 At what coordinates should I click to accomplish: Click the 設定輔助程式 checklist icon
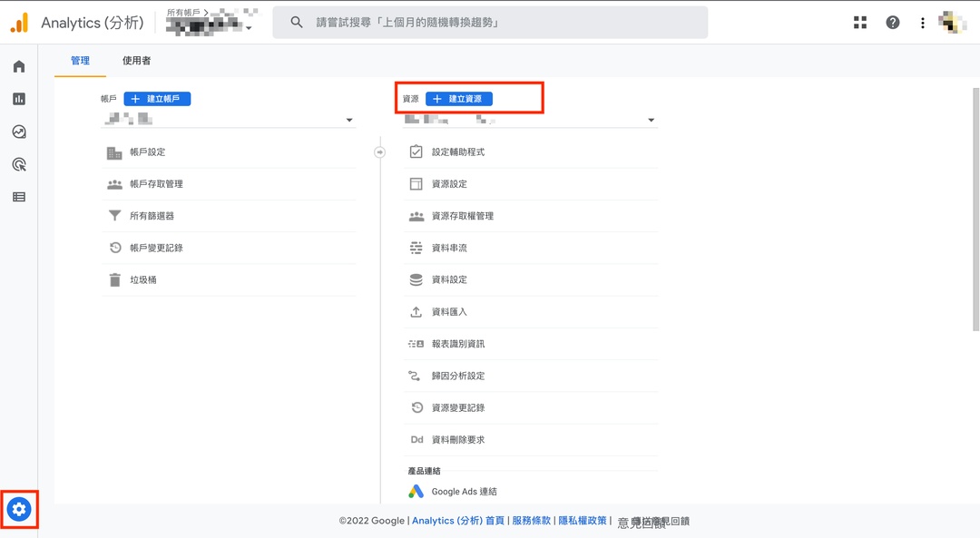[x=416, y=152]
